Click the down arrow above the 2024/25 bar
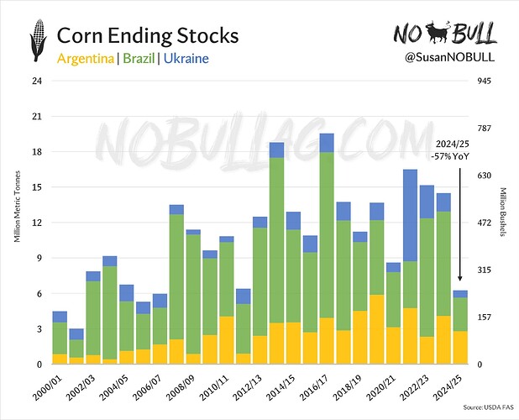 click(459, 224)
